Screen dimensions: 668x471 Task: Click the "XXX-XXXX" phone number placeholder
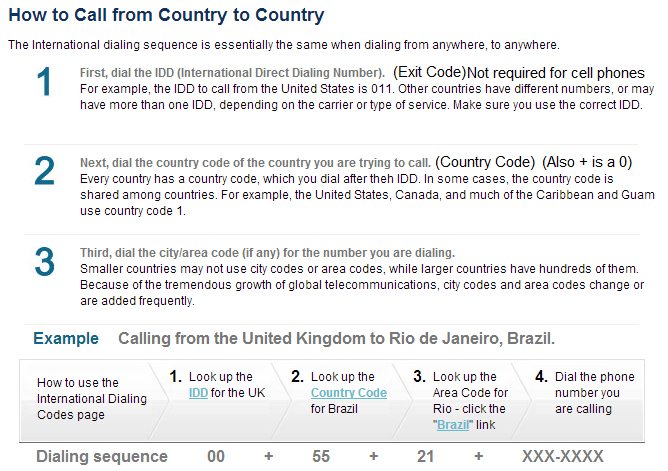563,457
